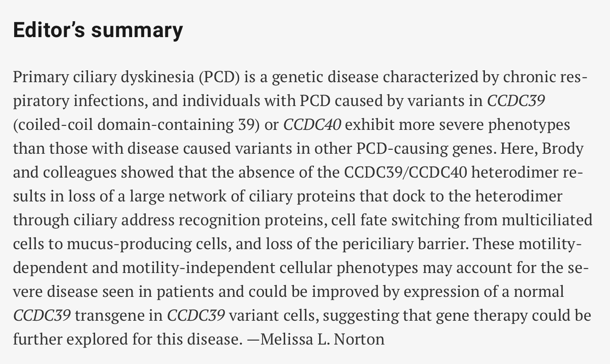Click the italic CCDC39 before "variant cells"
The width and height of the screenshot is (610, 364).
pos(196,315)
